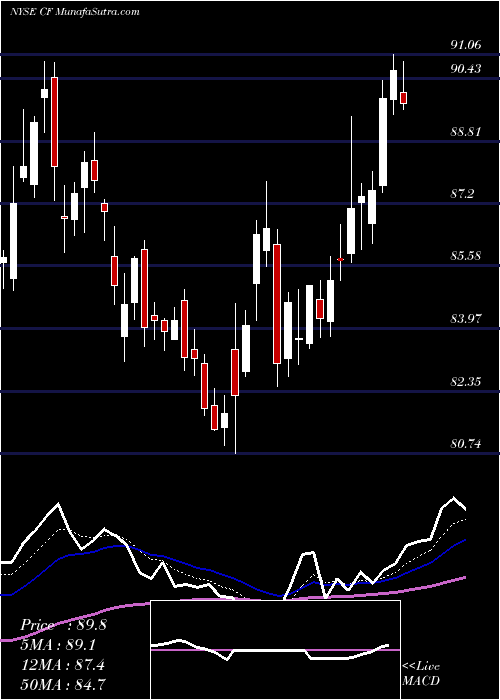Click the <<Live MACD label
The width and height of the screenshot is (500, 700).
click(421, 673)
